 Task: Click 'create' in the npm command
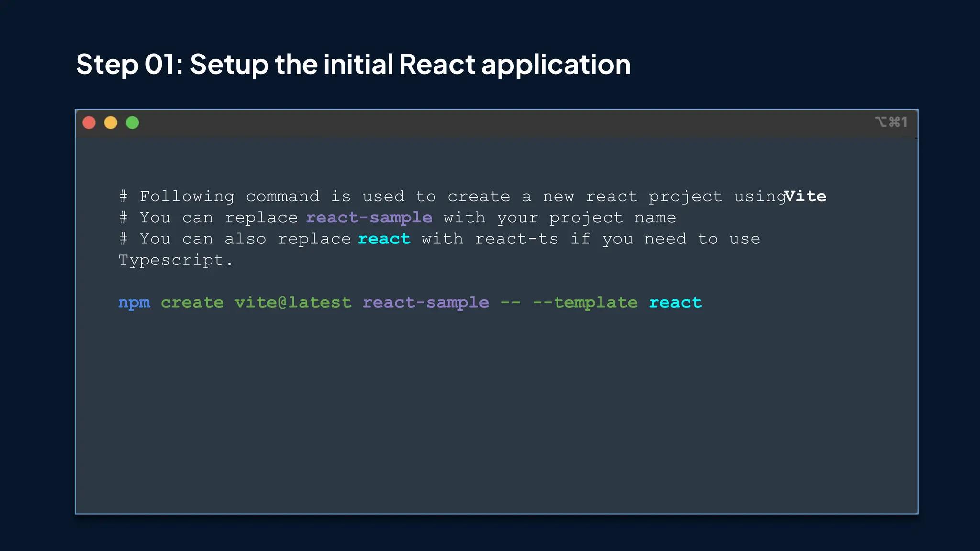pyautogui.click(x=192, y=303)
